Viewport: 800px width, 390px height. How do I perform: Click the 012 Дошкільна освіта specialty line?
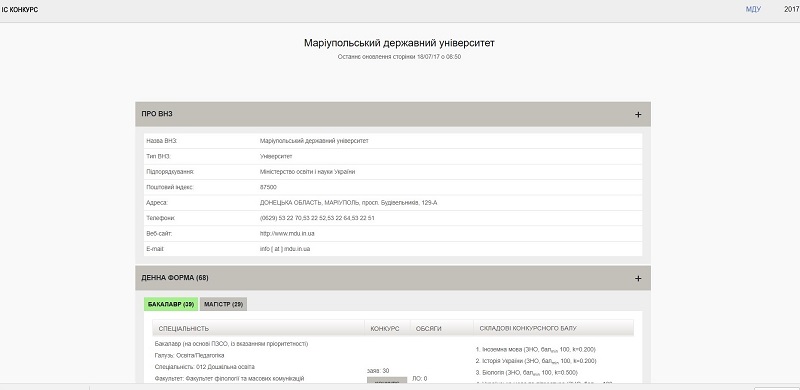click(205, 367)
